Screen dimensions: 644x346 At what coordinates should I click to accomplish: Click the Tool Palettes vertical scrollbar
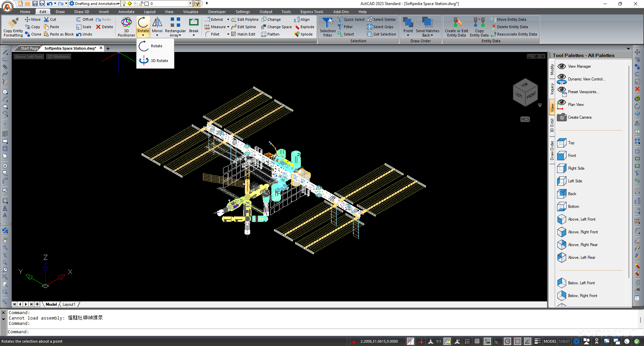(629, 171)
